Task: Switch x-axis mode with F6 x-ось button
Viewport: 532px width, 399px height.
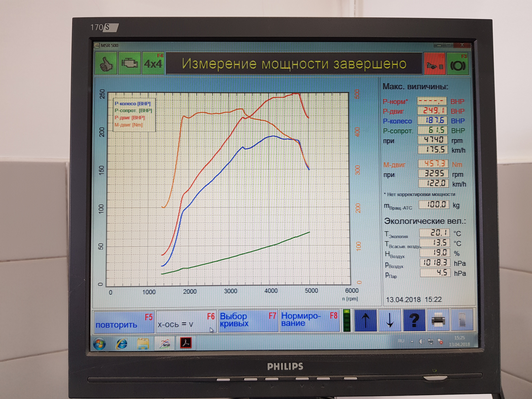Action: point(186,321)
